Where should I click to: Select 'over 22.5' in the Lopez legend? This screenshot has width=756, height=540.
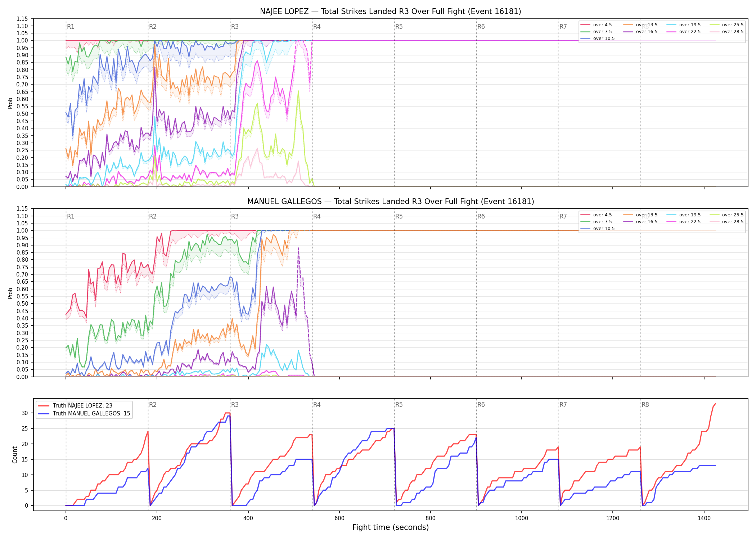683,32
